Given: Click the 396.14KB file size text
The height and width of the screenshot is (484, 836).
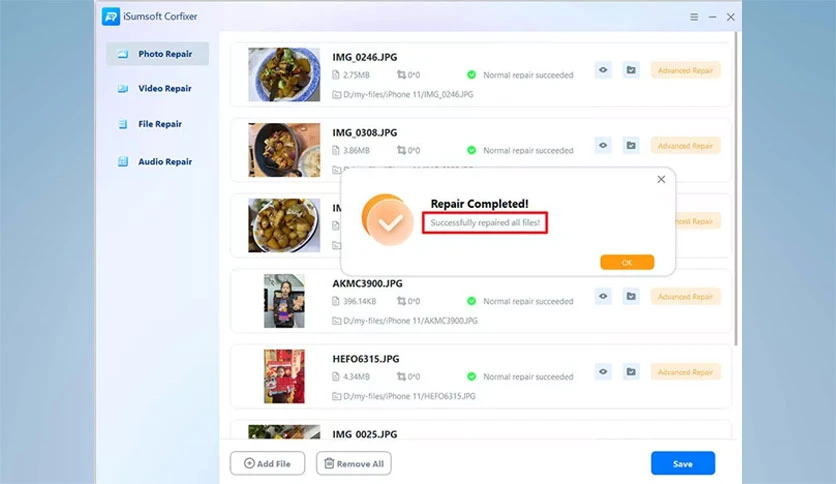Looking at the screenshot, I should pos(359,301).
